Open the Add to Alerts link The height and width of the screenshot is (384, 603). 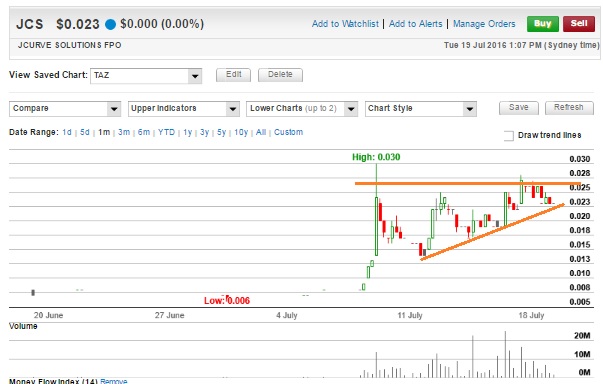[416, 24]
